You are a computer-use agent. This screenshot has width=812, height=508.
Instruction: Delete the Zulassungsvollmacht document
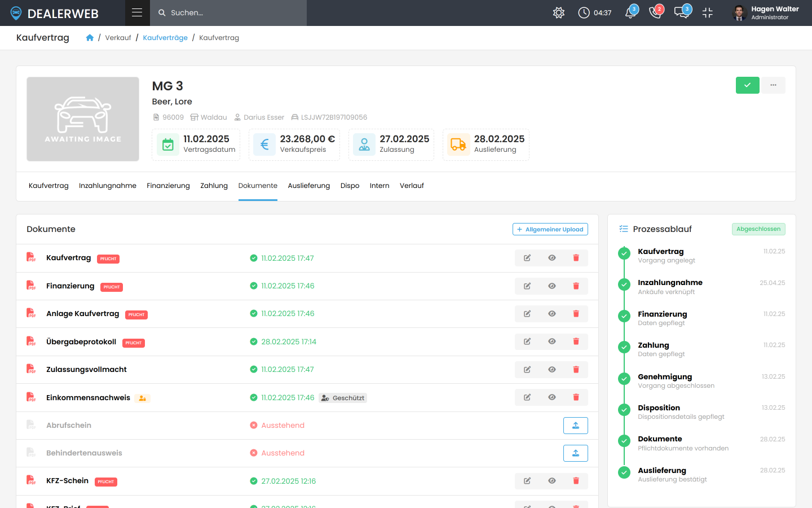576,370
